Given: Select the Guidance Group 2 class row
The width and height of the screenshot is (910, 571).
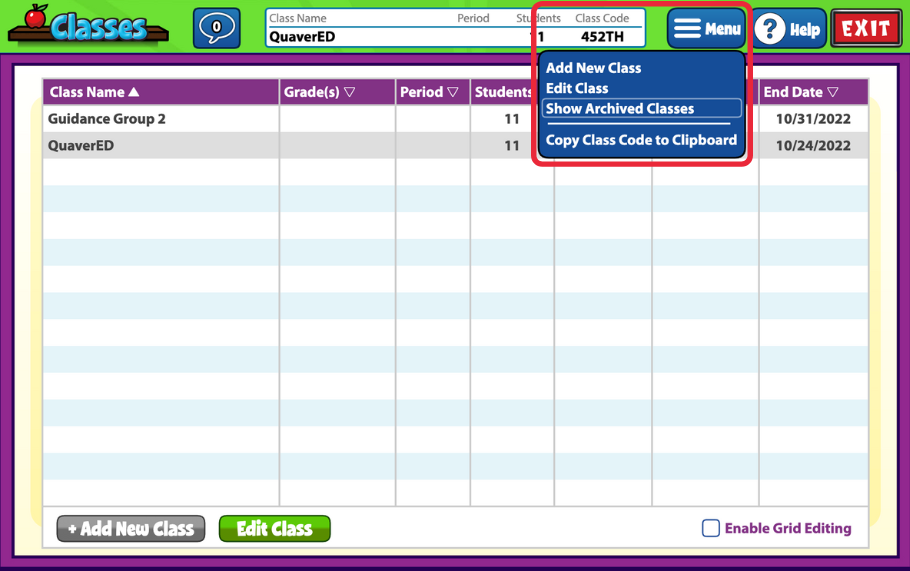Looking at the screenshot, I should tap(456, 119).
